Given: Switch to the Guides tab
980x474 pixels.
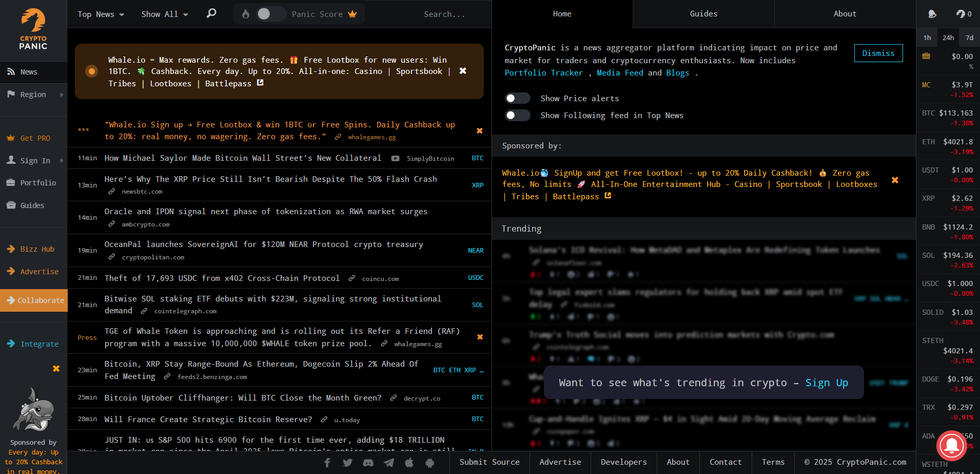Looking at the screenshot, I should [703, 14].
